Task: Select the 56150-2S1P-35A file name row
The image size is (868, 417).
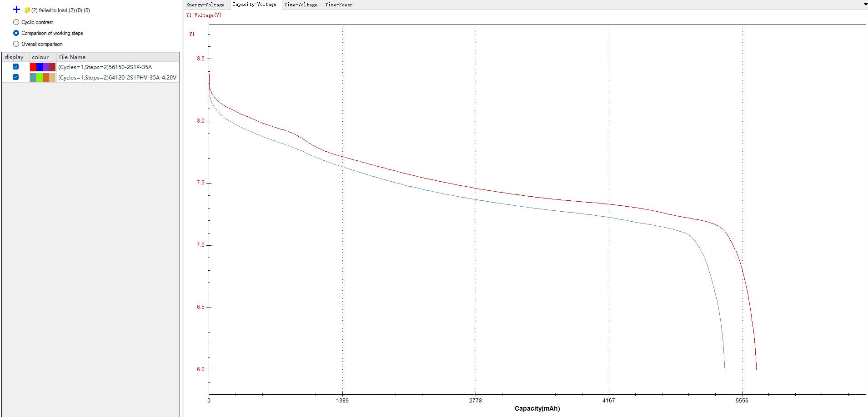Action: 105,67
